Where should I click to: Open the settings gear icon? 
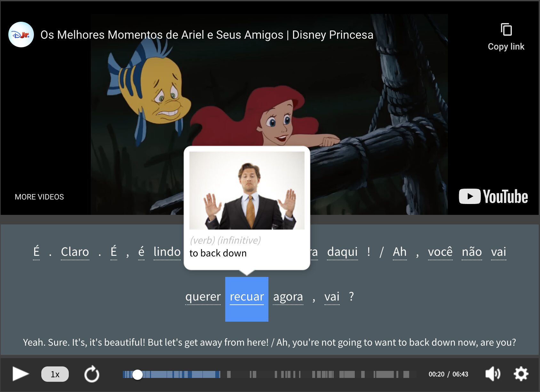pyautogui.click(x=521, y=374)
